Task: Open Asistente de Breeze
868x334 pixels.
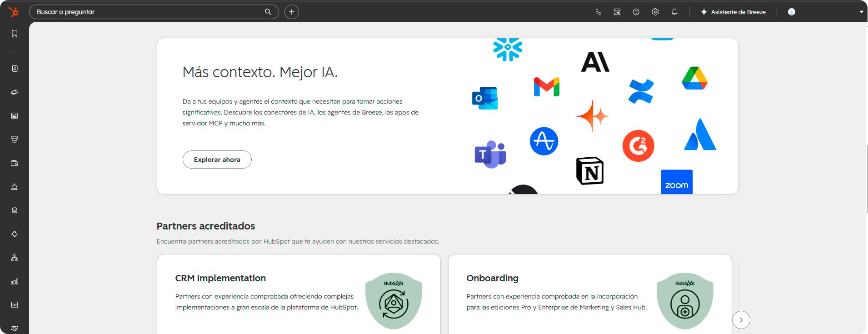Action: click(733, 12)
